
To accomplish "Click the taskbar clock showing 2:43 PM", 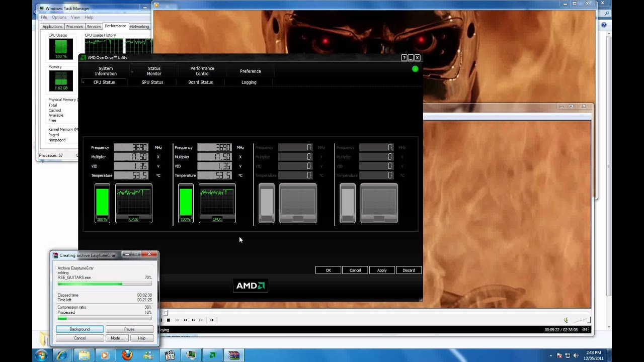I will (594, 355).
